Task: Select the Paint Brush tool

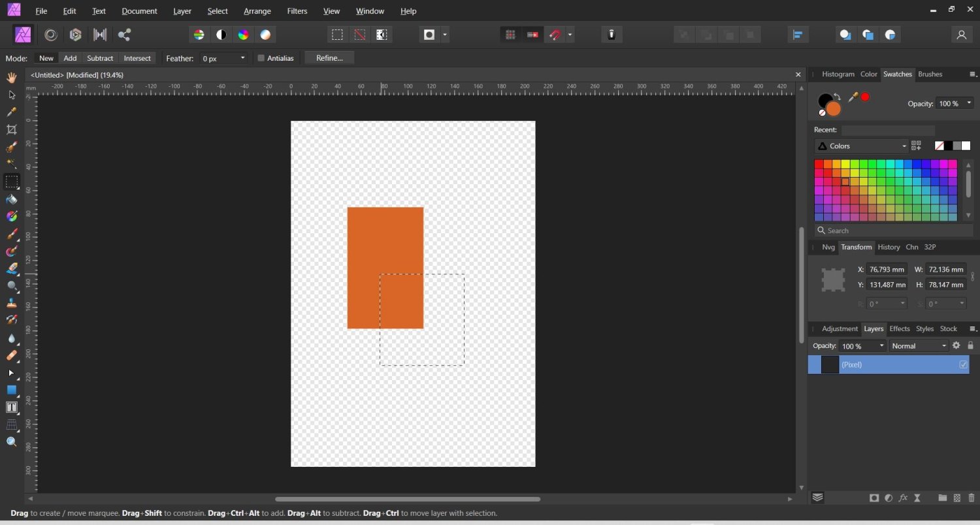Action: pyautogui.click(x=11, y=234)
